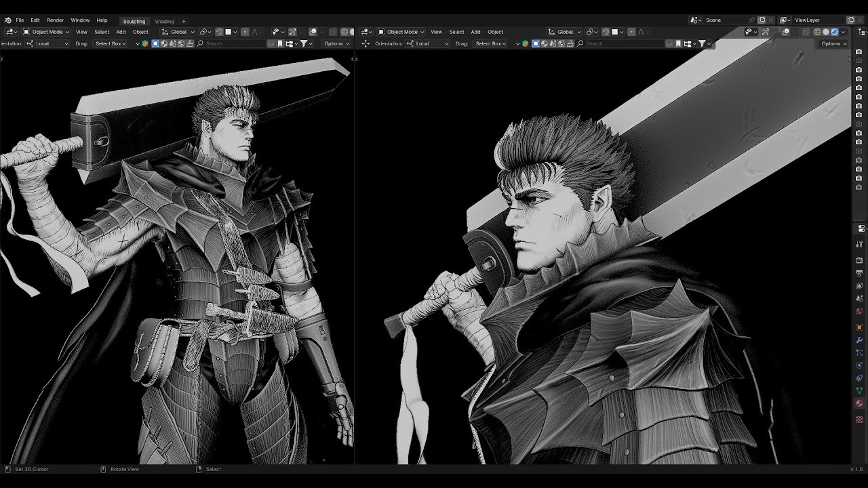The width and height of the screenshot is (868, 488).
Task: Click funnel filter icon in left viewport
Action: (304, 43)
